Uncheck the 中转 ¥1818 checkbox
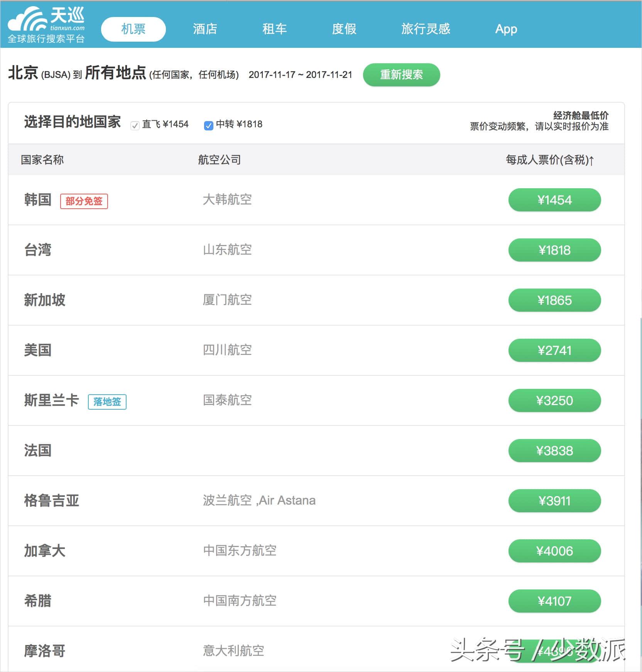 click(x=208, y=125)
